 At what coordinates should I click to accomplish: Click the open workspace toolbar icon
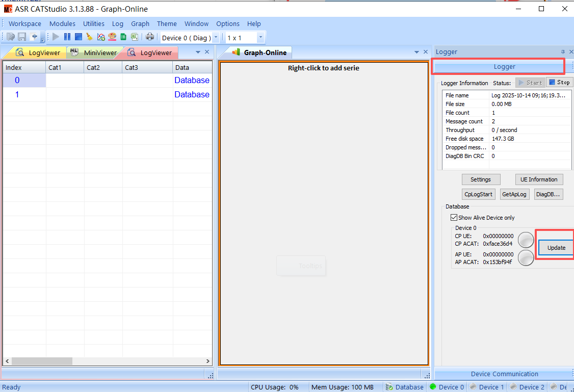tap(11, 37)
